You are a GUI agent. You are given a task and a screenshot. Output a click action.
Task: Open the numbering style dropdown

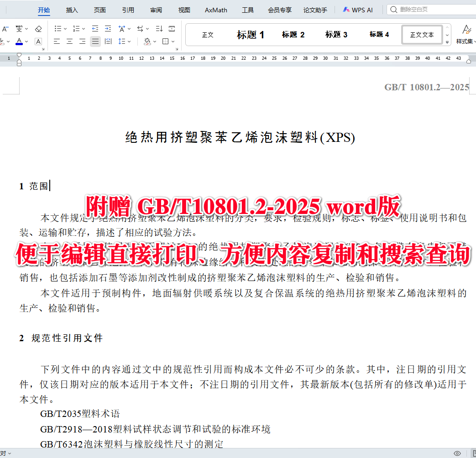[x=84, y=29]
